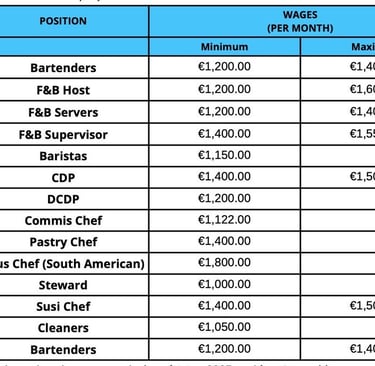375x366 pixels.
Task: Select the Baristas position cell
Action: pos(74,156)
